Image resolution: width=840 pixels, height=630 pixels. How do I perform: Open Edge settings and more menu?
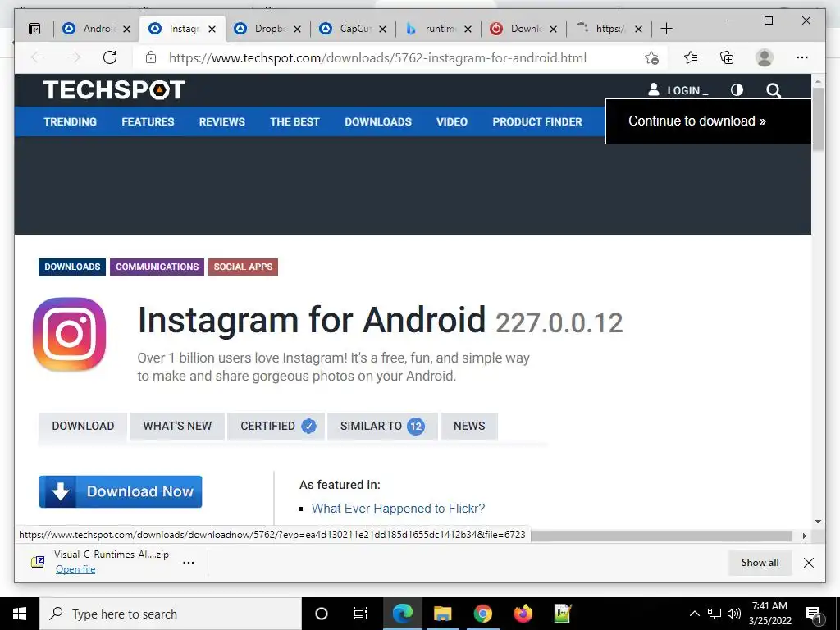click(802, 57)
